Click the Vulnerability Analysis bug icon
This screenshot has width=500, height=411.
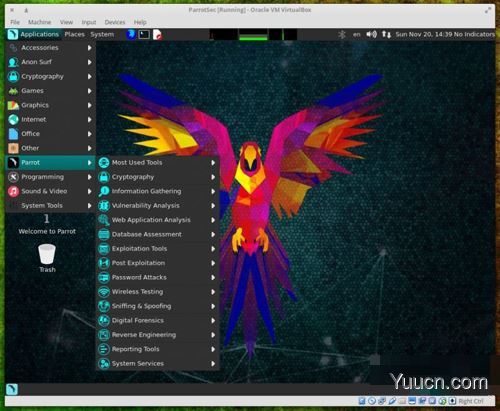(104, 206)
